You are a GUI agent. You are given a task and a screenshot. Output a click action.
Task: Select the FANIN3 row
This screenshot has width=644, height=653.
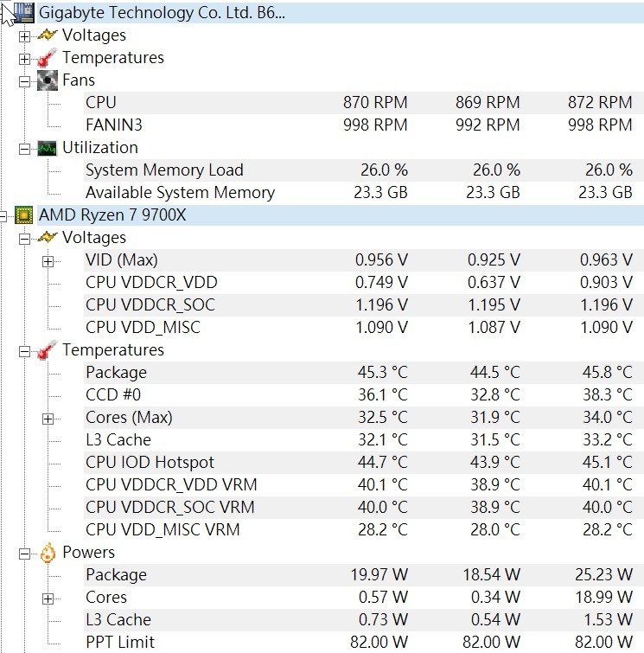click(363, 125)
